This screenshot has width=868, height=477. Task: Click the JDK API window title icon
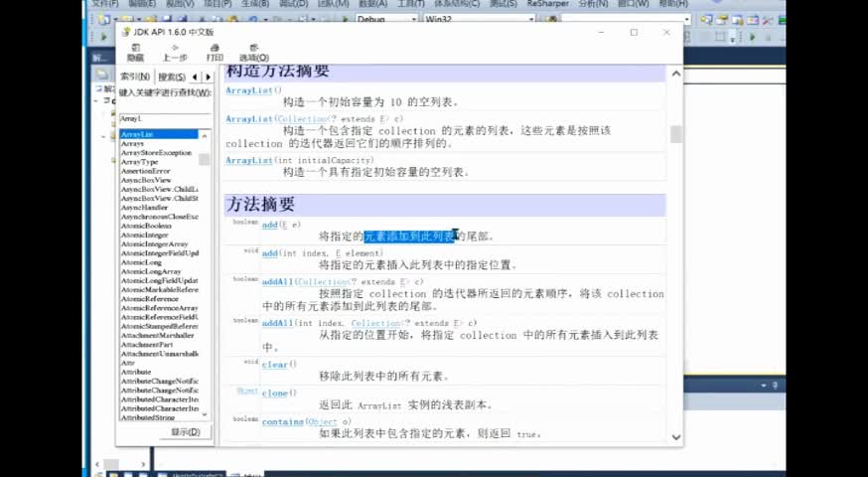click(x=126, y=32)
